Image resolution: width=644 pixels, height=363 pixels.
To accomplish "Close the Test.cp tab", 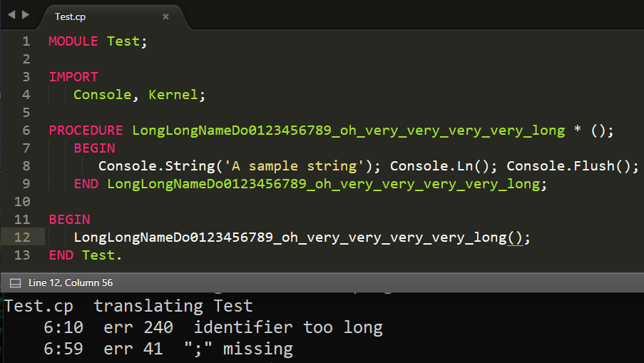I will [165, 16].
